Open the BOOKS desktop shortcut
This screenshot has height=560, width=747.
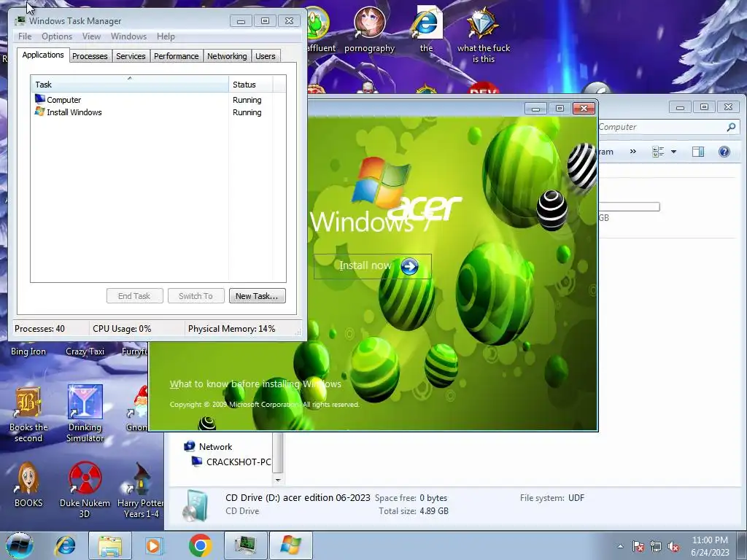pyautogui.click(x=28, y=485)
